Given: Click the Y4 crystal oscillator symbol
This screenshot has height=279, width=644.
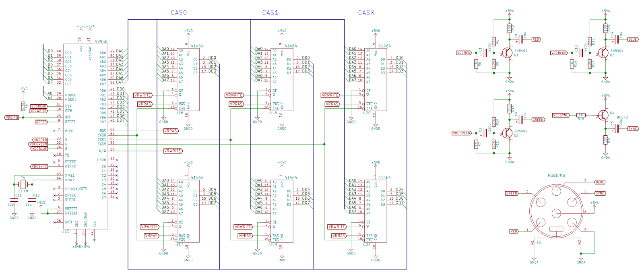Looking at the screenshot, I should (x=23, y=184).
